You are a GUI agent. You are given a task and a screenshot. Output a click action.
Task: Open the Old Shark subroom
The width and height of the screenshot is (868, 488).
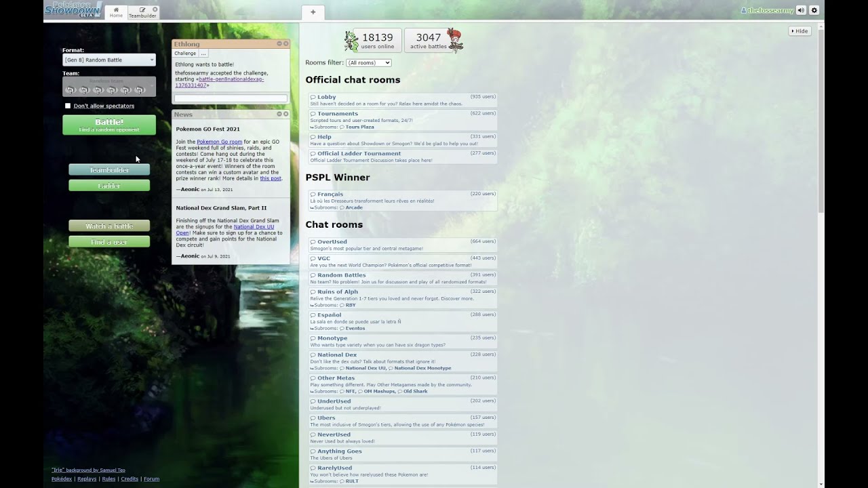click(x=415, y=391)
